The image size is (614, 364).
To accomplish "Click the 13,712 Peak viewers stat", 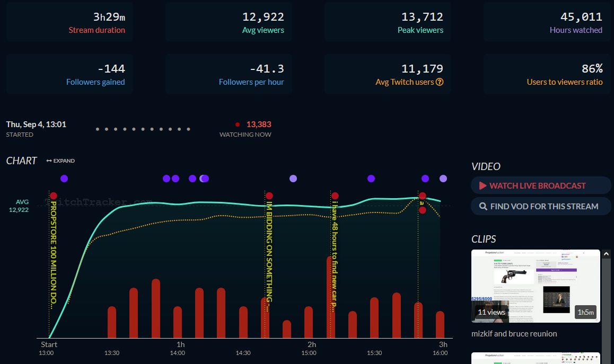I will pos(422,17).
